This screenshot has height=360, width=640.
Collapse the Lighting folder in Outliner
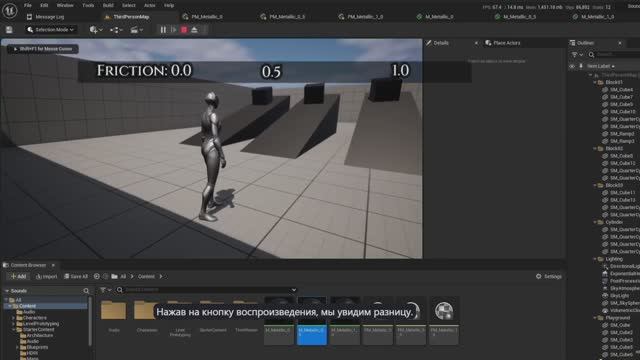click(595, 259)
